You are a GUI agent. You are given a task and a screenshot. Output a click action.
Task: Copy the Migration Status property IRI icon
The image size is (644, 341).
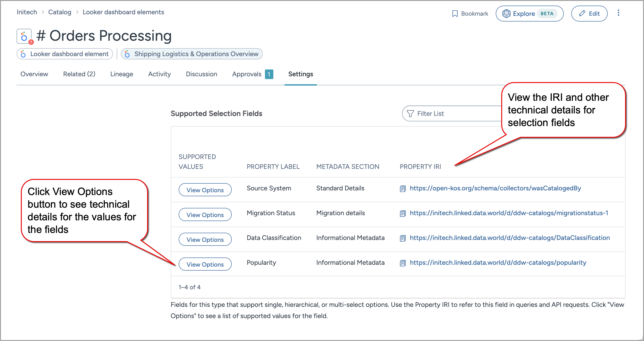click(402, 214)
